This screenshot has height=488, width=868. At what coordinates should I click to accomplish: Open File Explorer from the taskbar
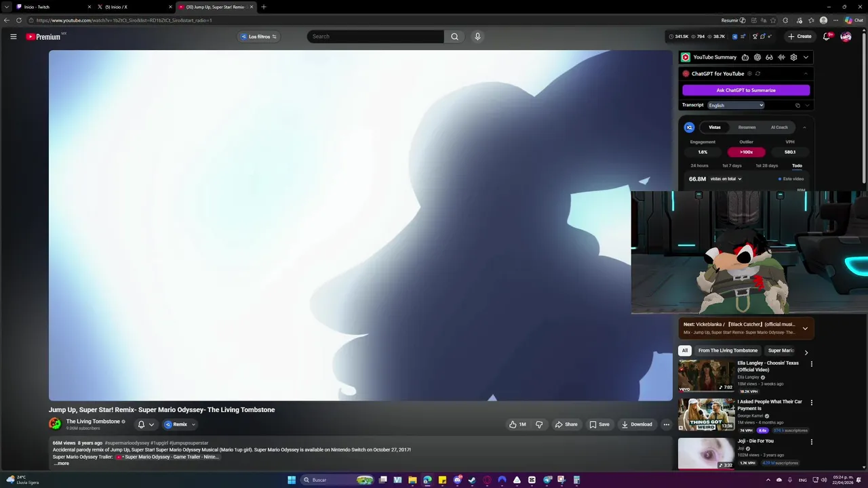tap(412, 480)
